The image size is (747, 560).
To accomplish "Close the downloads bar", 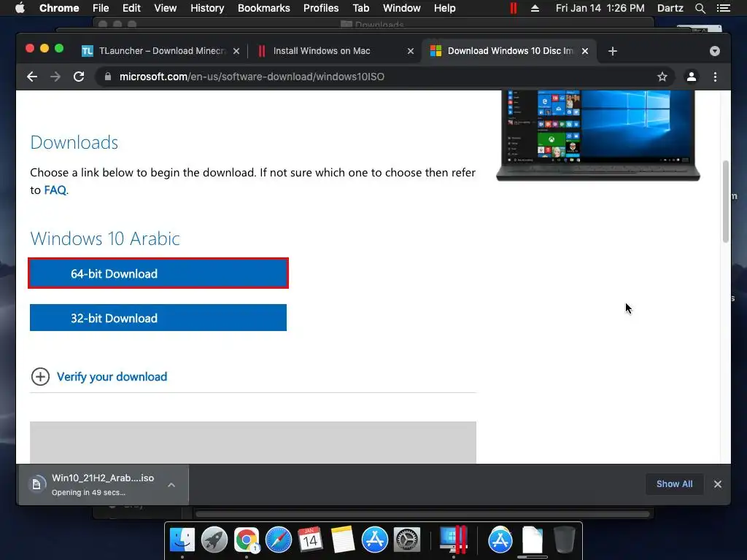I will click(718, 484).
